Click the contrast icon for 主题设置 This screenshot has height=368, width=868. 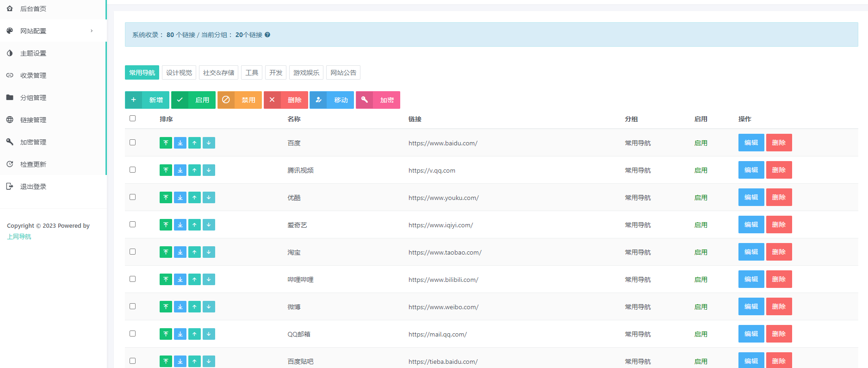(10, 53)
